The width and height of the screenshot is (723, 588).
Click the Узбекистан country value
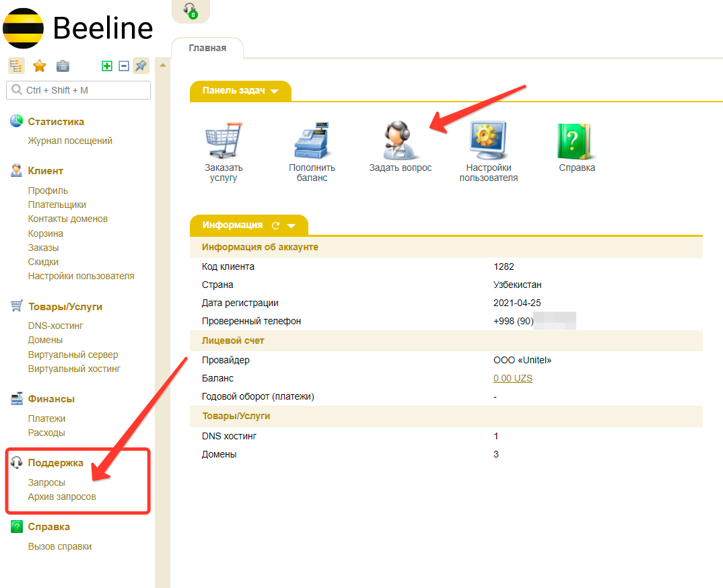518,285
